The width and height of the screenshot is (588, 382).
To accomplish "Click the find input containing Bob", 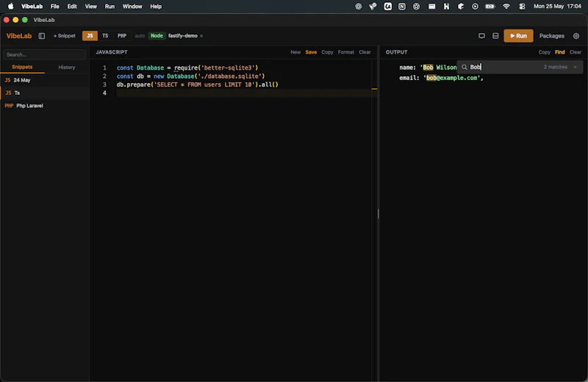I will pos(504,67).
